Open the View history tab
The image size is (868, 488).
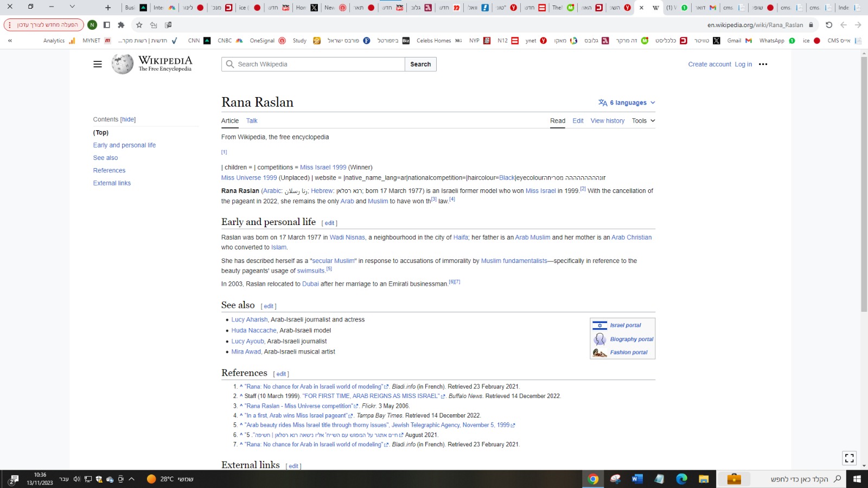607,121
